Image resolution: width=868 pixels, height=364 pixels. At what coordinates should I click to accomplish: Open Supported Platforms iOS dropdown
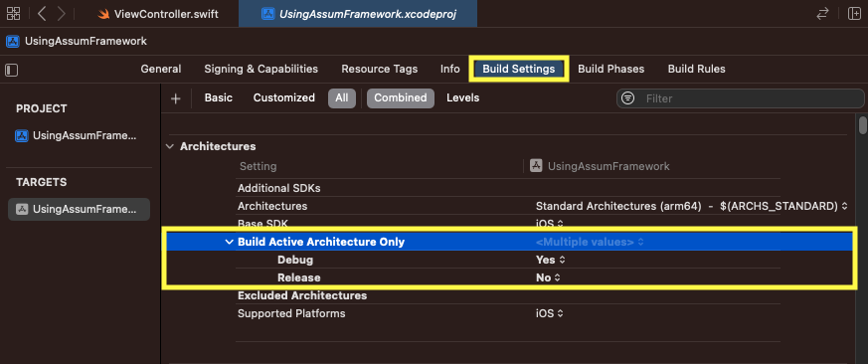tap(549, 313)
